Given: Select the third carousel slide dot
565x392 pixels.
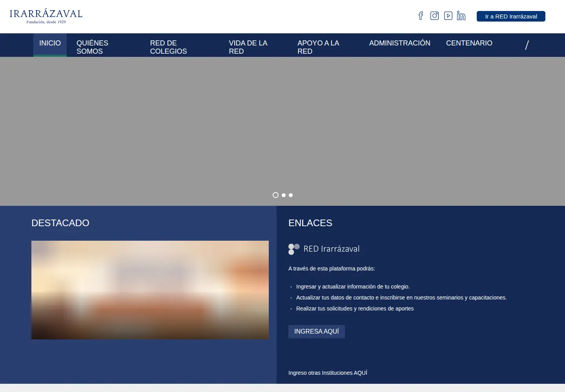Looking at the screenshot, I should pyautogui.click(x=291, y=195).
